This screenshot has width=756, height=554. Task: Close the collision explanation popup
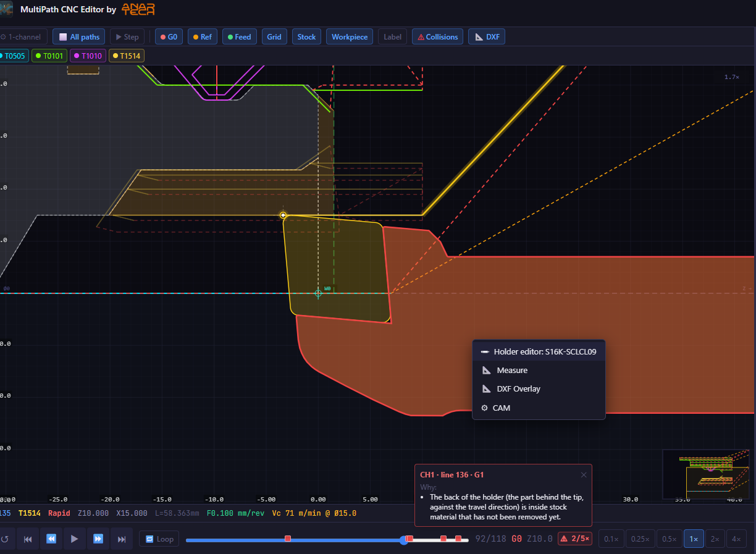tap(584, 475)
